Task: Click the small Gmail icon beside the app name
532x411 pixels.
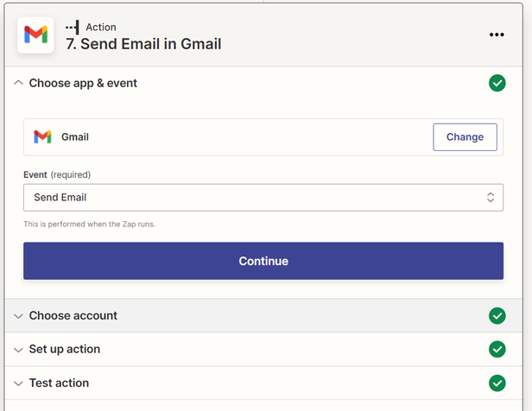Action: coord(42,137)
